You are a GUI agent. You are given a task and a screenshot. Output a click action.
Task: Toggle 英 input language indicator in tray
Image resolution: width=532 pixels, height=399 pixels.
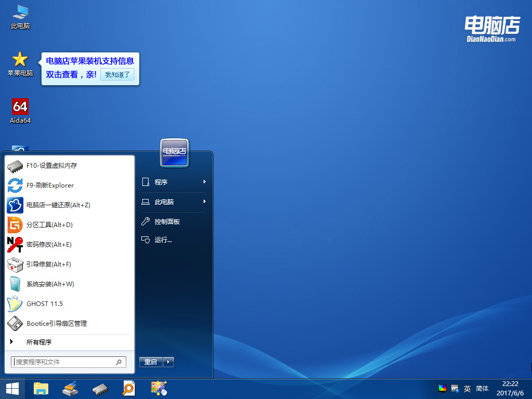pos(467,389)
